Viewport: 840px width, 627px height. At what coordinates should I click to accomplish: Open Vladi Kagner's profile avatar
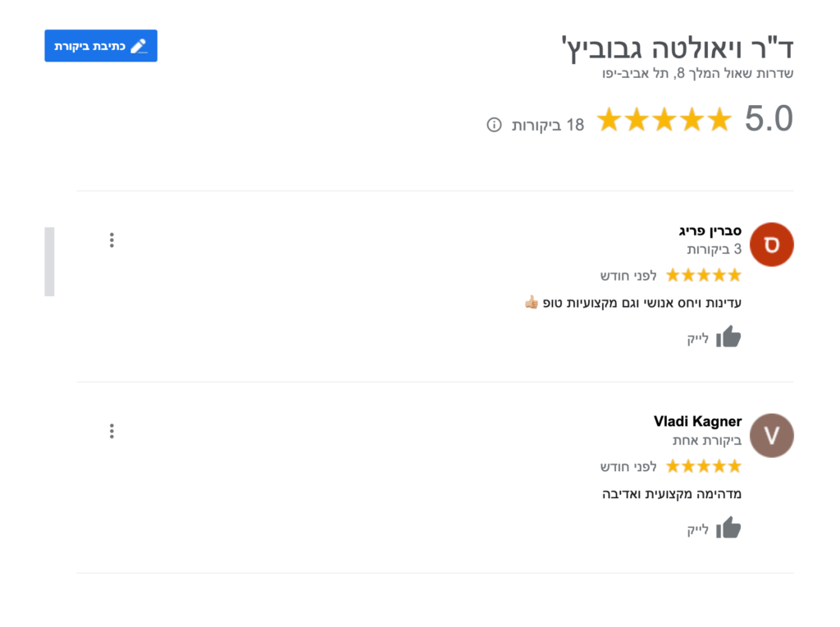click(770, 436)
